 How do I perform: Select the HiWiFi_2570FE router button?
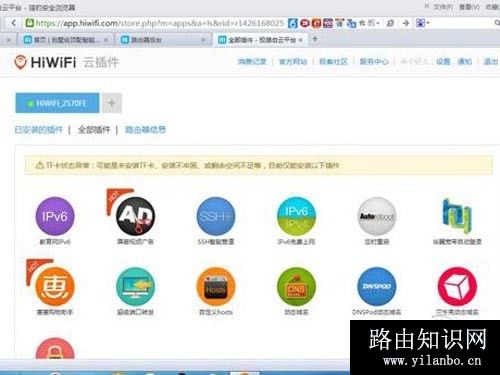tap(57, 103)
